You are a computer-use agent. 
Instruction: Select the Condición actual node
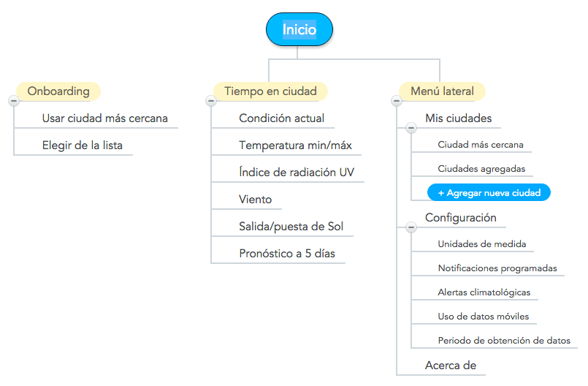[x=281, y=118]
